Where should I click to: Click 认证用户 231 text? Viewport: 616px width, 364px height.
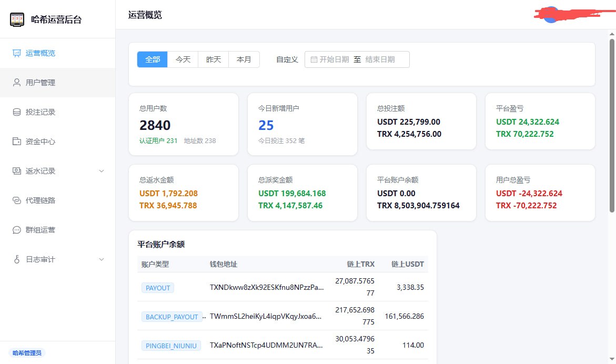[158, 140]
